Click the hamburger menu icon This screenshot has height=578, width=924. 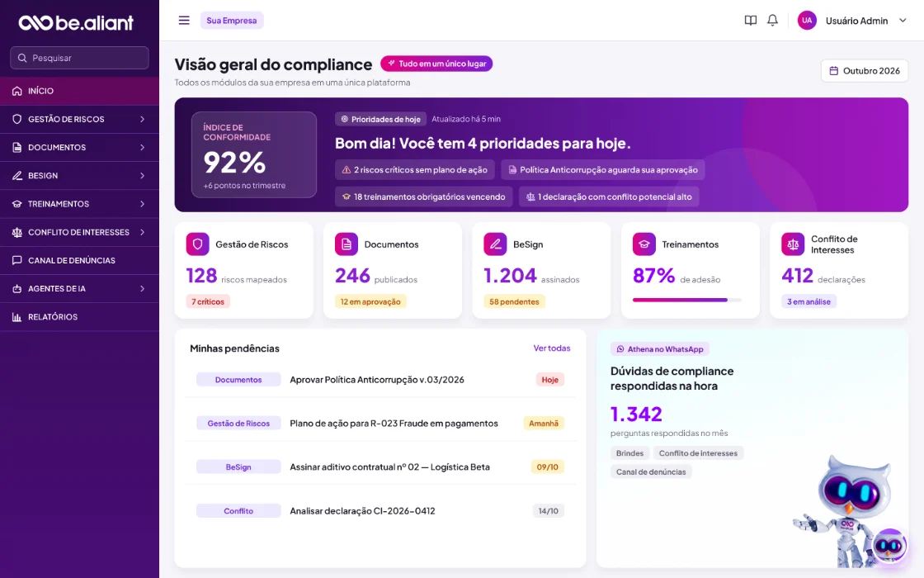(184, 21)
